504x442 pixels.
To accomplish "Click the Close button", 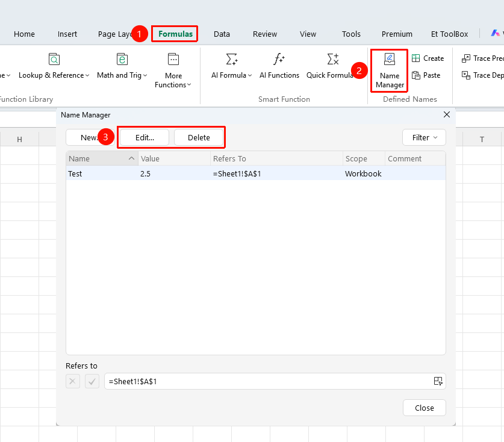I will [425, 408].
